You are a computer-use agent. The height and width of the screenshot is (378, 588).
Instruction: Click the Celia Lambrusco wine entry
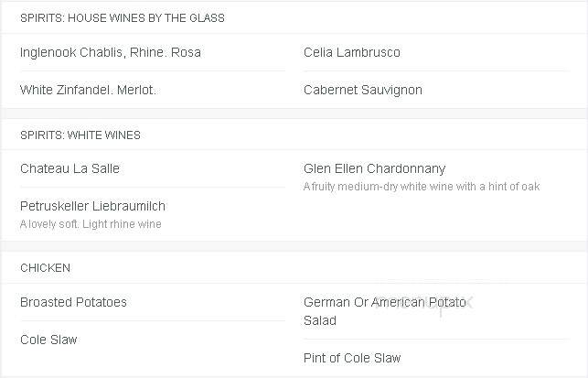click(352, 52)
